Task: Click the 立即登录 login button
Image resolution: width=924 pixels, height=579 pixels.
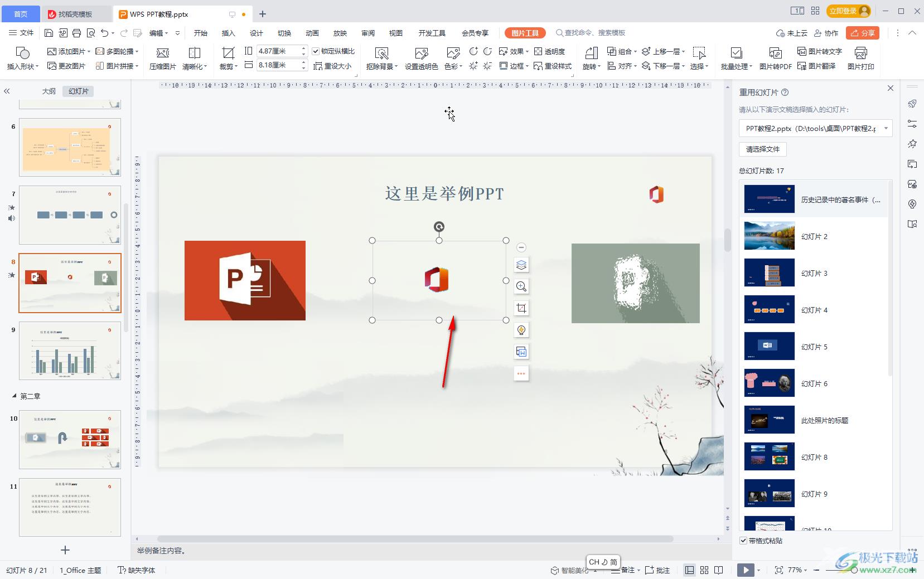Action: point(849,11)
